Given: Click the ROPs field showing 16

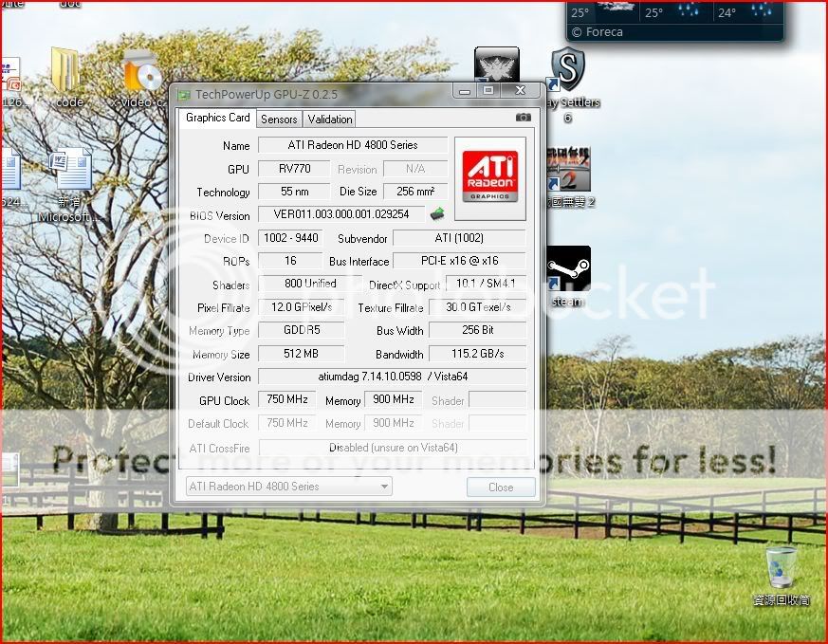Looking at the screenshot, I should coord(290,261).
